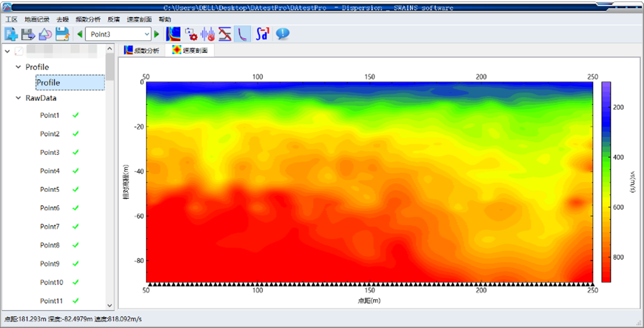
Task: Click the application icon in the title bar
Action: coord(6,7)
